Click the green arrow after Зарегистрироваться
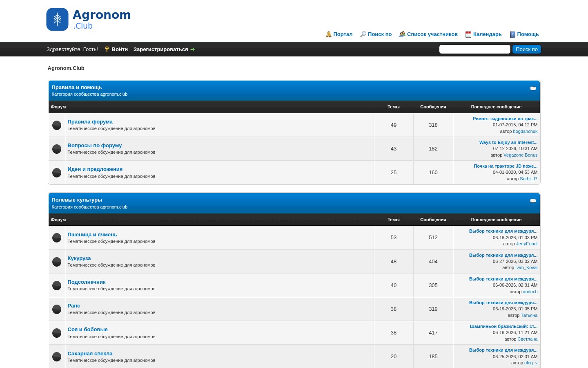588x368 pixels. click(x=193, y=49)
